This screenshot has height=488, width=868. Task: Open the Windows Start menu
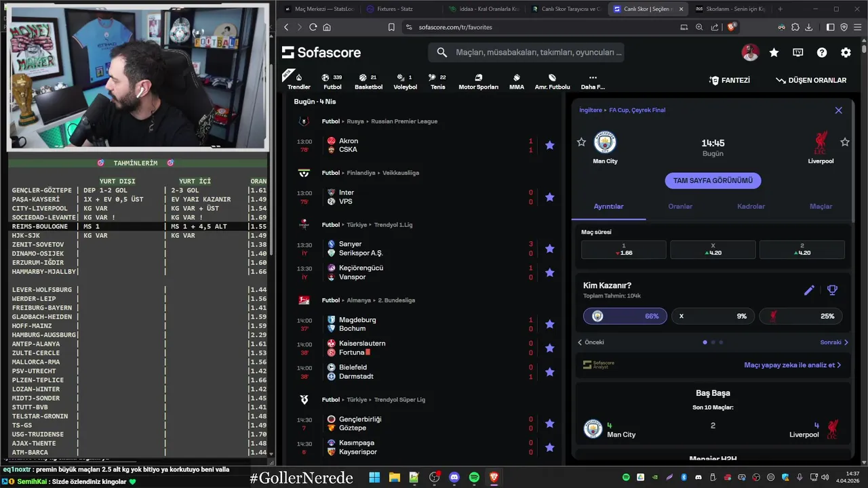(x=374, y=478)
